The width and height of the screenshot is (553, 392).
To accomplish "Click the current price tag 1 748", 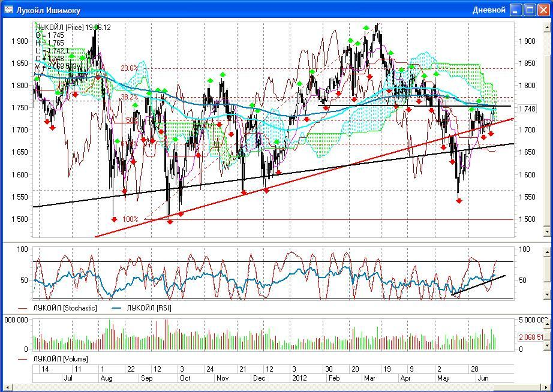I will click(x=527, y=108).
